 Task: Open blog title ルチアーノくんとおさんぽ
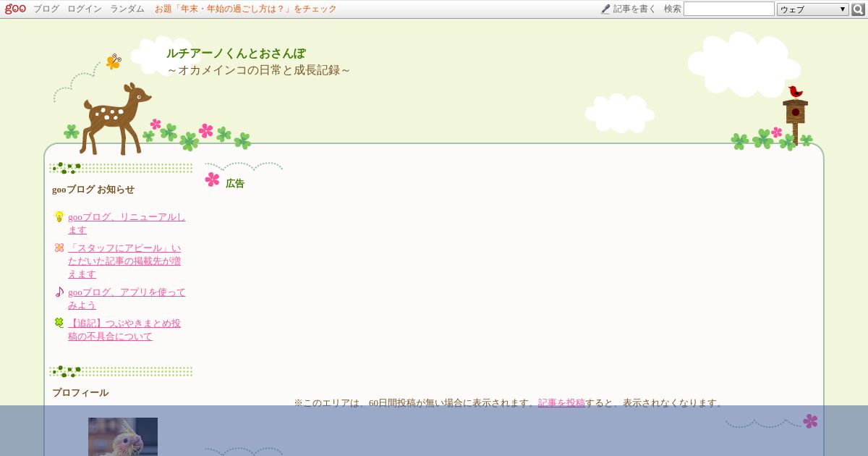[236, 54]
